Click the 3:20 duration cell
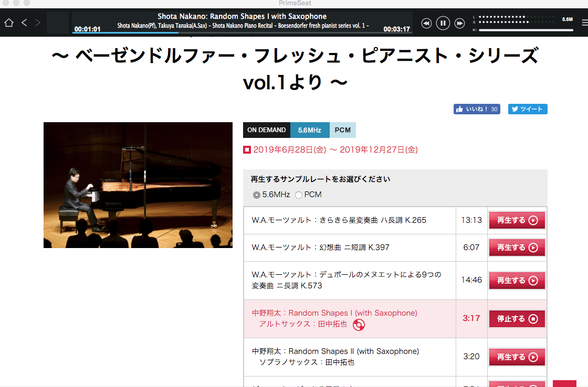This screenshot has width=588, height=387. coord(471,357)
